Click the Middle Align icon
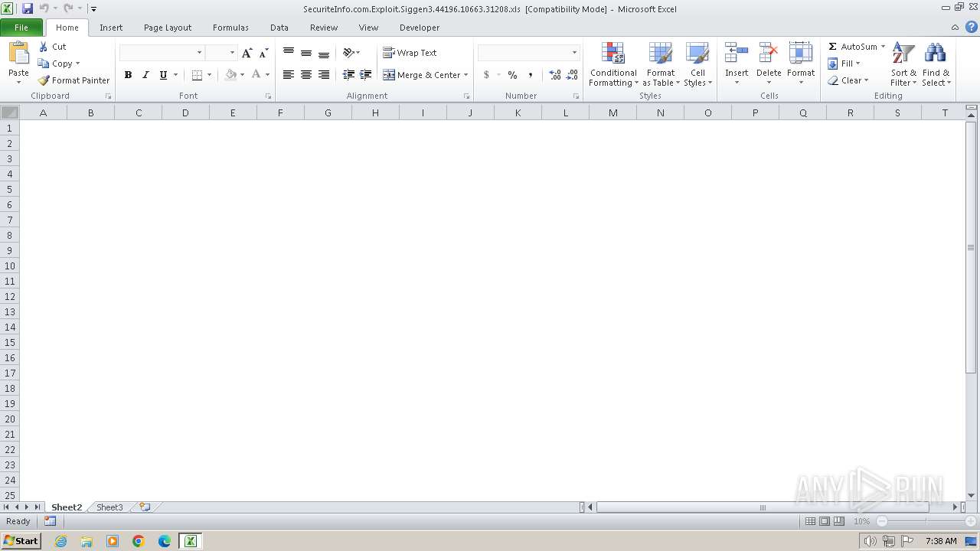 tap(306, 53)
